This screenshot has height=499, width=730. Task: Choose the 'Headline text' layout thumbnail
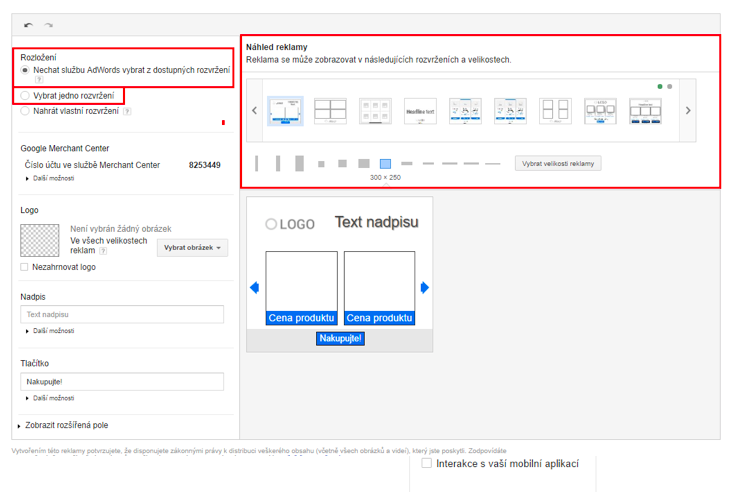coord(420,111)
